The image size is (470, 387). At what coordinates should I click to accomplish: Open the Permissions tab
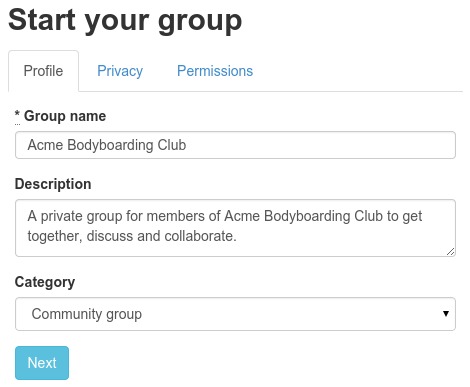pos(215,71)
